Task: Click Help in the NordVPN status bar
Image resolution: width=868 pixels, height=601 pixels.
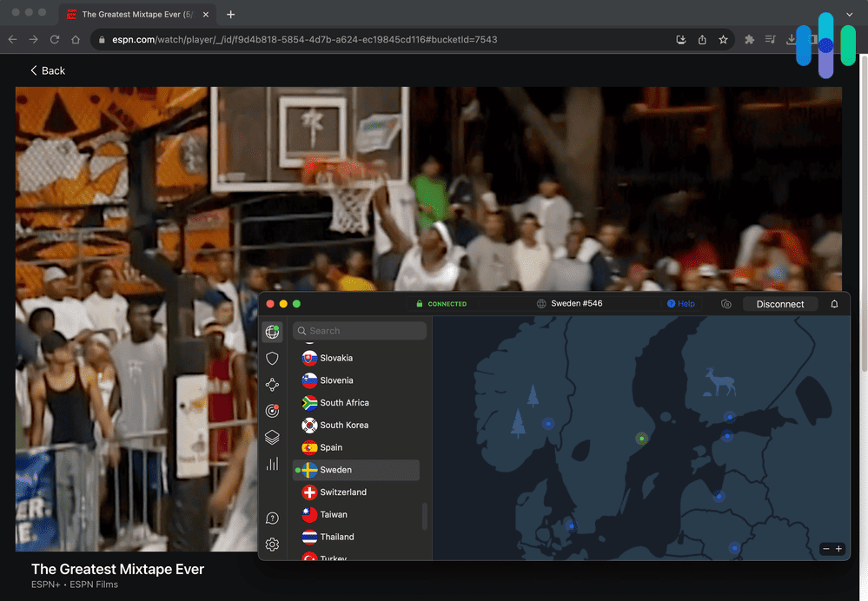Action: pyautogui.click(x=681, y=304)
